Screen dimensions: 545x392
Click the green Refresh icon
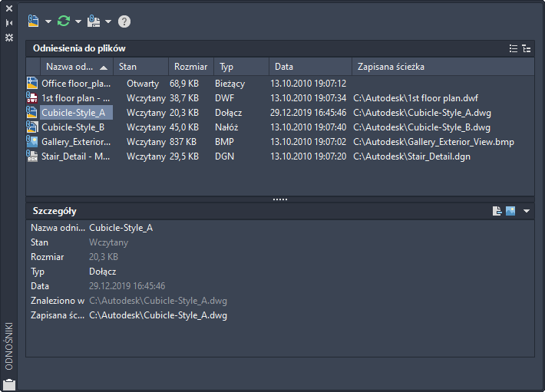[64, 21]
